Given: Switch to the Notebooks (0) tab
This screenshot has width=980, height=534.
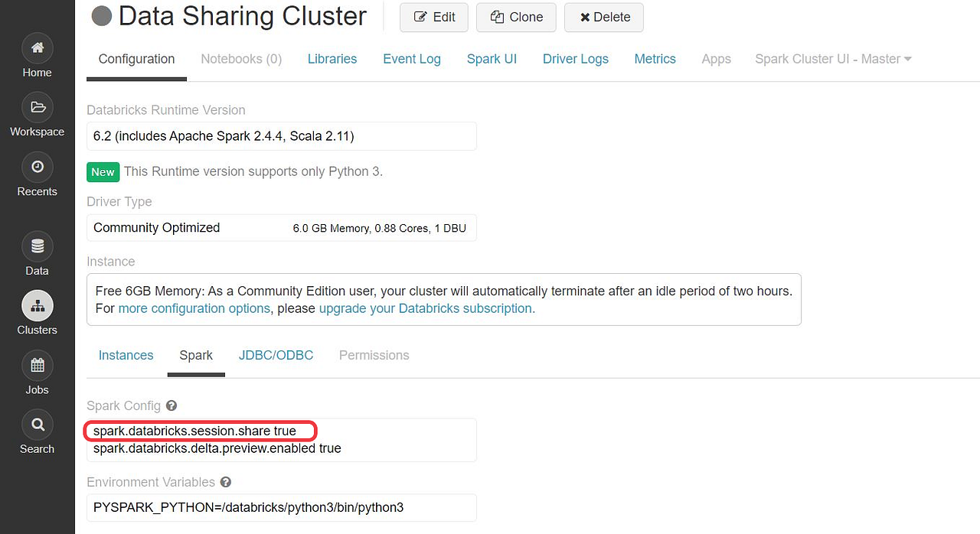Looking at the screenshot, I should pos(241,59).
